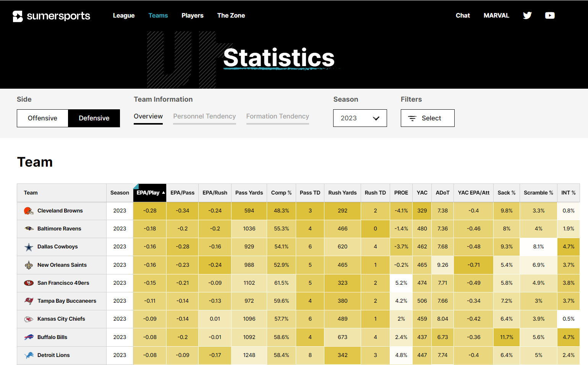Screen dimensions: 588x365
Task: Click the Cleveland Browns helmet logo
Action: (x=29, y=211)
